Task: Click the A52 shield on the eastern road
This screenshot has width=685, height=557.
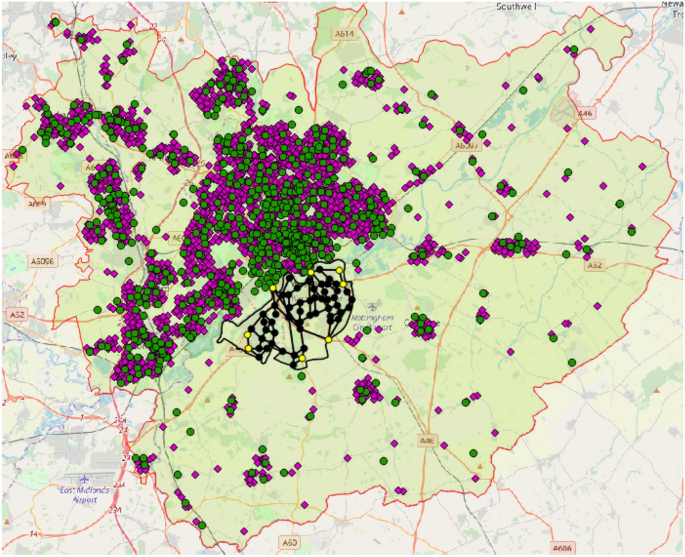Action: [x=595, y=265]
